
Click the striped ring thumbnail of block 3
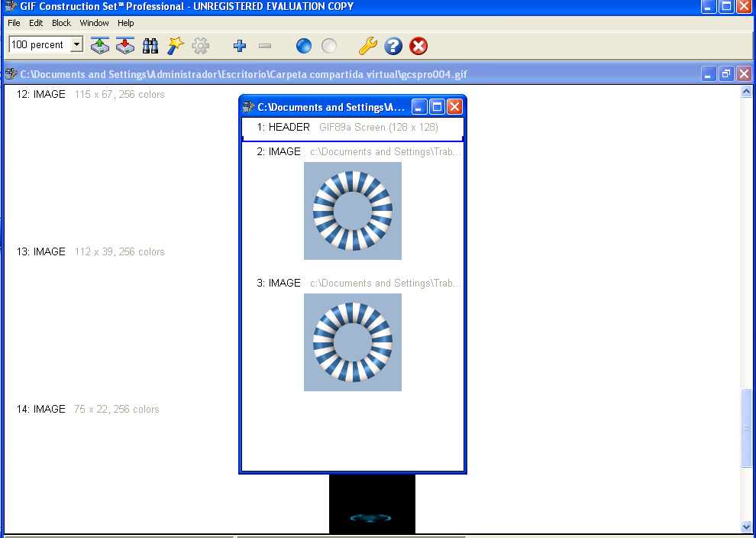(353, 342)
